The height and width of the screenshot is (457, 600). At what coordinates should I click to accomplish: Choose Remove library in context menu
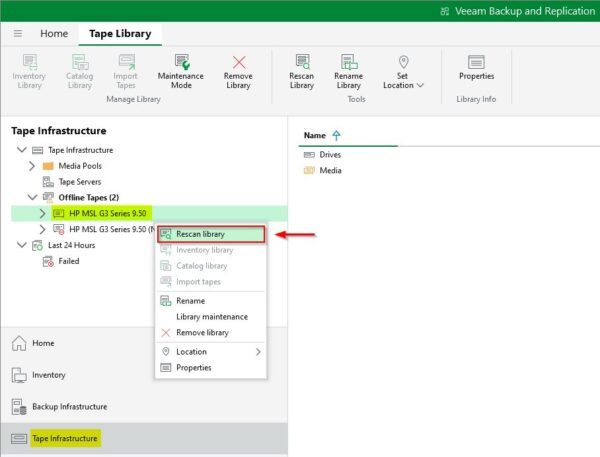211,333
